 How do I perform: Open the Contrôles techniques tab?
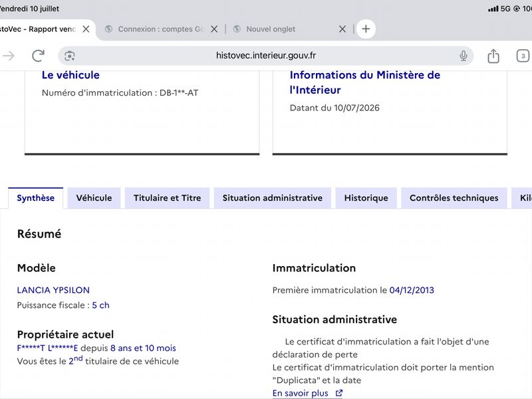[454, 198]
